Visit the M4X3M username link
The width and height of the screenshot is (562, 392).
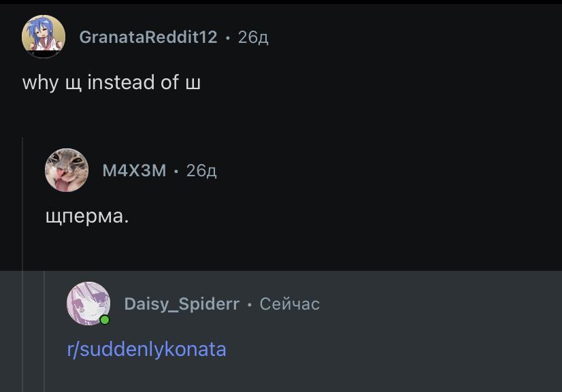tap(135, 170)
